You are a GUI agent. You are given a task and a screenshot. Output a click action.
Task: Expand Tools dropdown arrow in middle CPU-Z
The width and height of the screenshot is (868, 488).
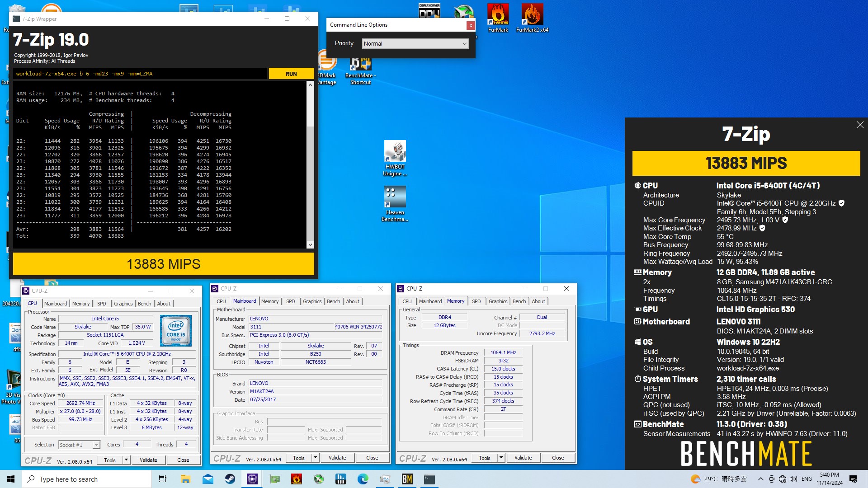point(315,458)
